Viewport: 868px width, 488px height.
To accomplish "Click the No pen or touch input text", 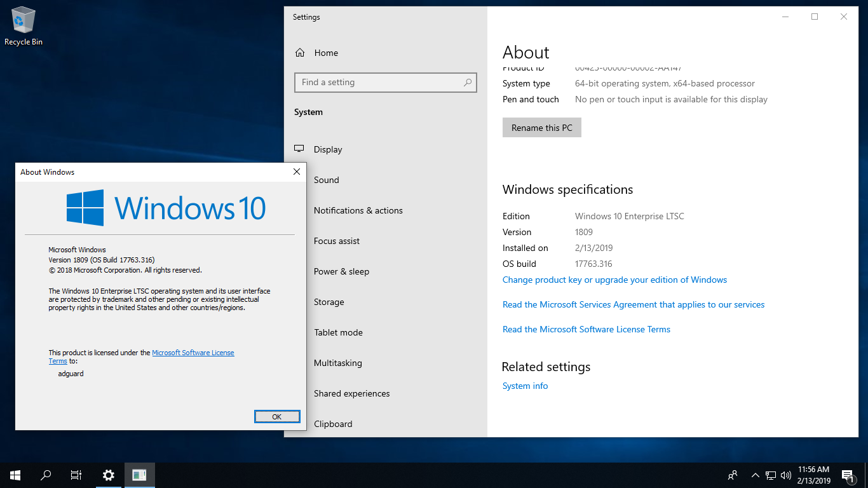I will (x=671, y=99).
